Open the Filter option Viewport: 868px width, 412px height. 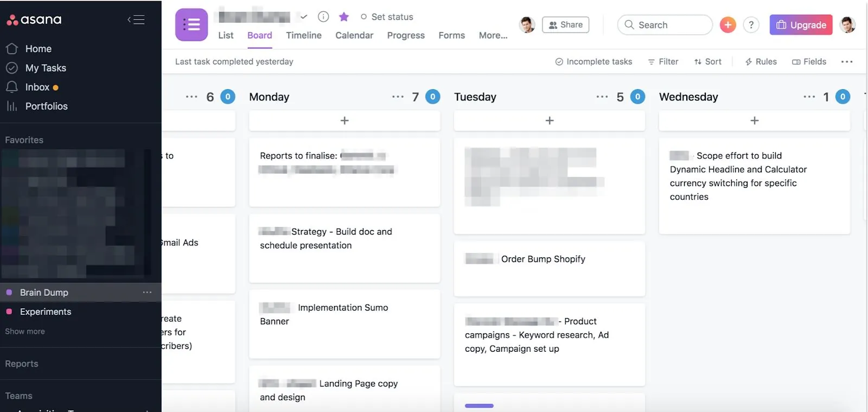(663, 62)
